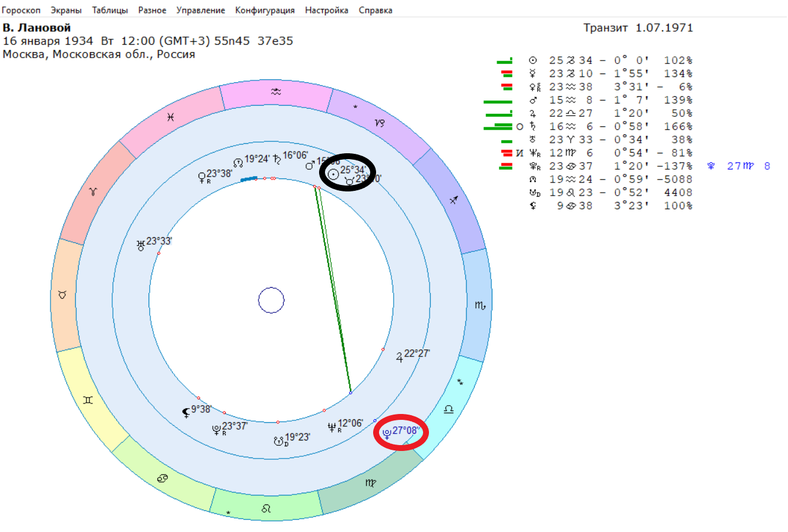Select the Black Moon Lilith glyph at 9°38'

click(x=186, y=413)
